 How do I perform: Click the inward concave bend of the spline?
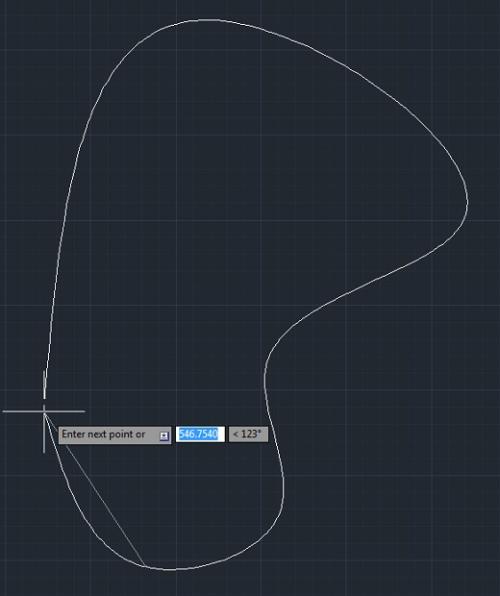click(x=265, y=374)
